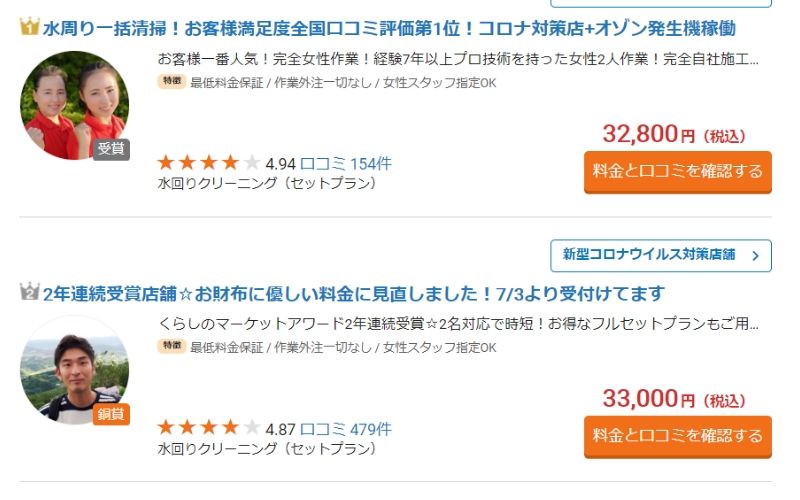Open the 2年連続受賞店舗 listing title
The height and width of the screenshot is (500, 800).
(x=353, y=294)
